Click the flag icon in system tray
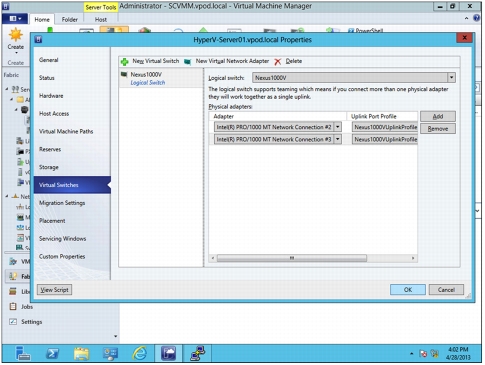This screenshot has width=485, height=365. [423, 354]
